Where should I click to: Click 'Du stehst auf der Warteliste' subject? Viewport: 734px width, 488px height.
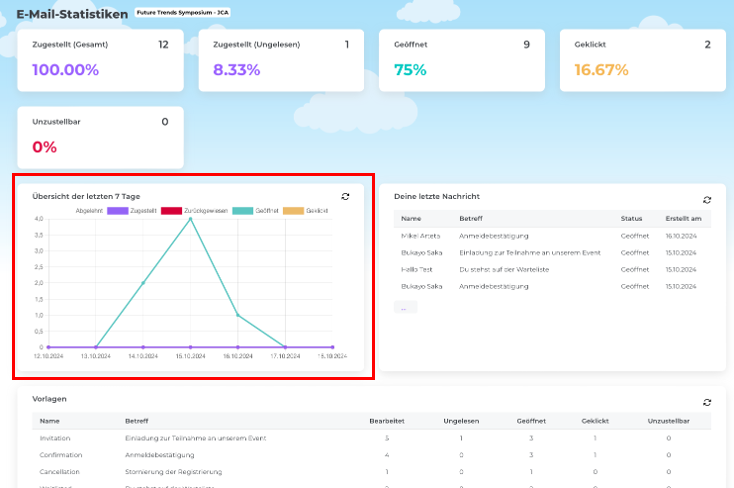(x=504, y=270)
